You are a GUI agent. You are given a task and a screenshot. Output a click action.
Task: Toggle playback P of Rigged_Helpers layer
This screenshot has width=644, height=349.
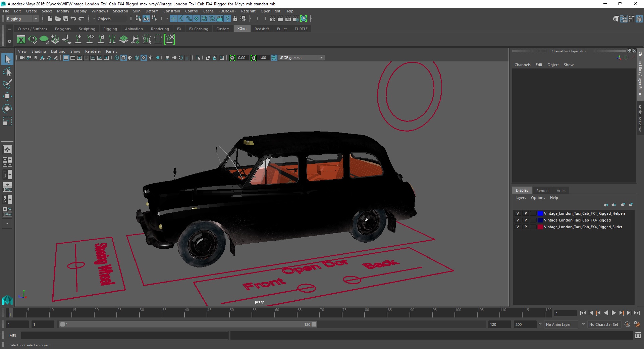(x=526, y=213)
